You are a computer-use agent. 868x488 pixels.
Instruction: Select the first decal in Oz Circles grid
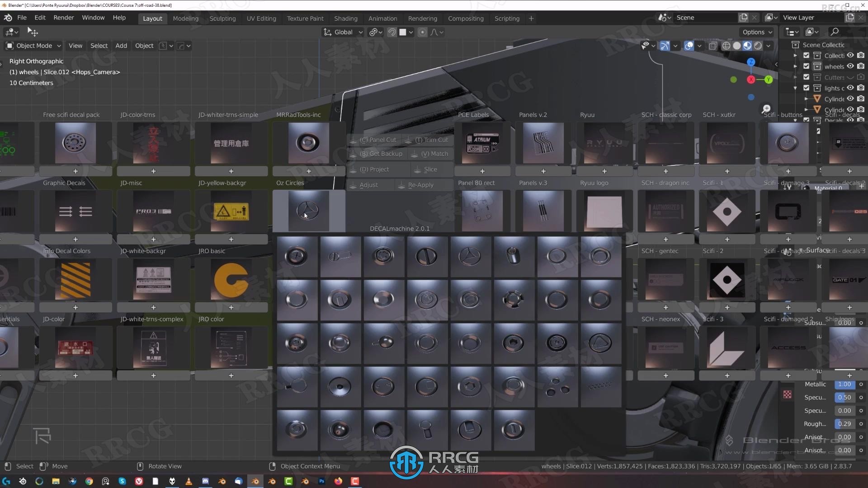tap(297, 256)
